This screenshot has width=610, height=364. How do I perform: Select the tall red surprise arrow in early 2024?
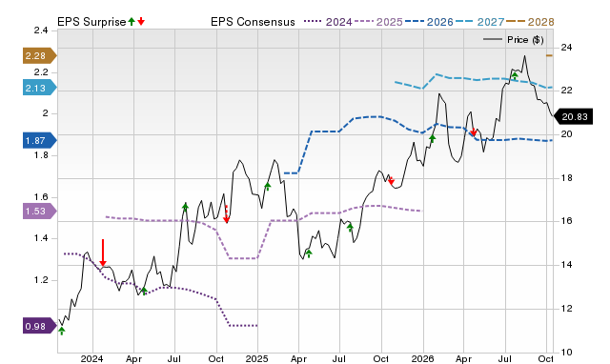103,253
